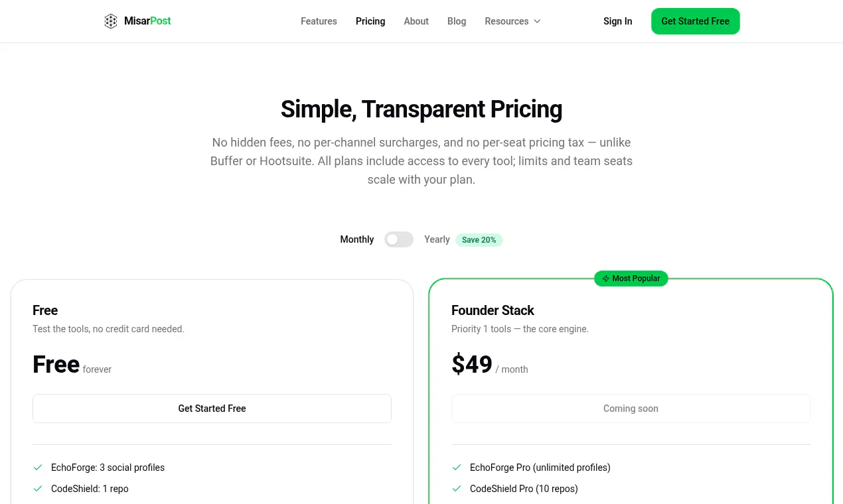
Task: Click the Save 20% badge
Action: [x=479, y=240]
